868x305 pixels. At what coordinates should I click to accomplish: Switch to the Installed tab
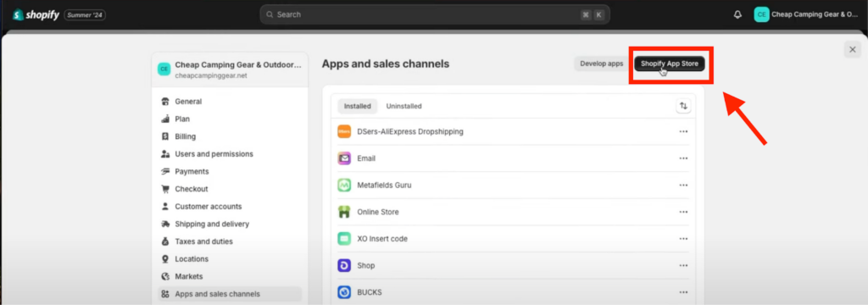coord(358,106)
